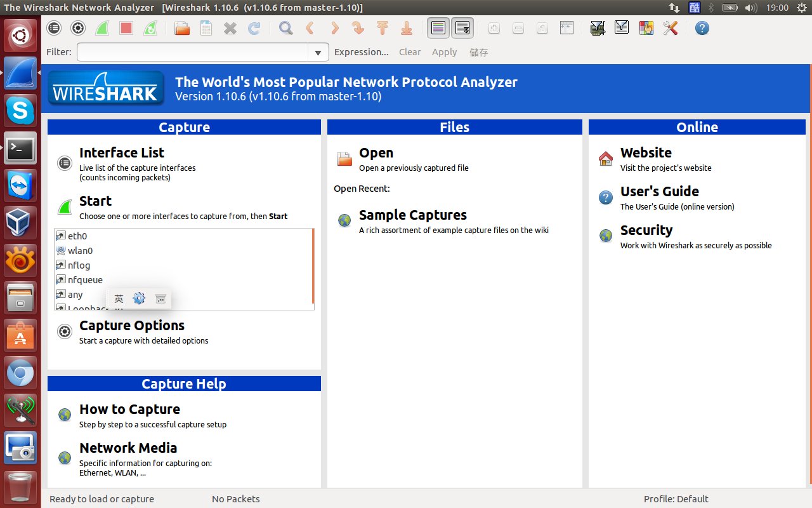812x508 pixels.
Task: Click the interface list scrollbar
Action: 313,267
